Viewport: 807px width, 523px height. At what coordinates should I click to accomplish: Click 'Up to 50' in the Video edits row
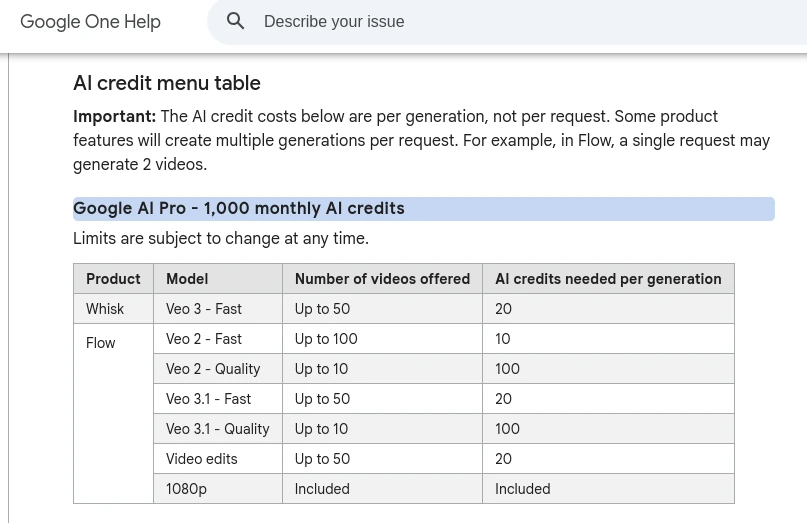(382, 459)
